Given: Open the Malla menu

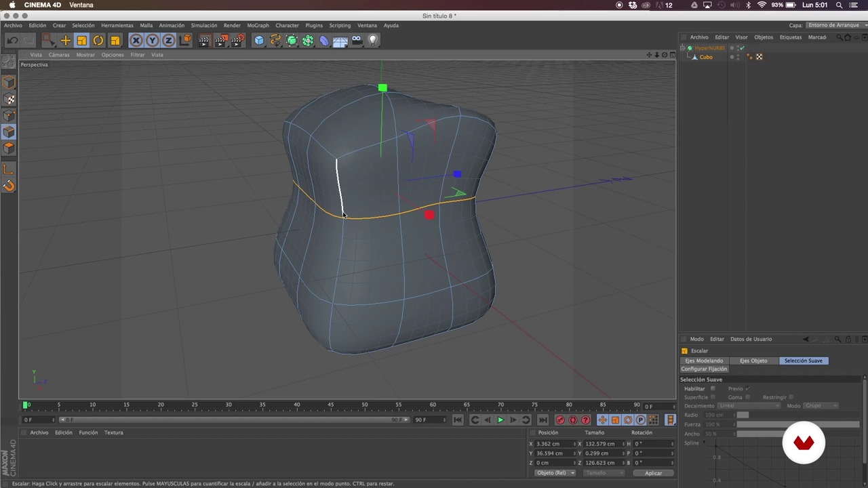Looking at the screenshot, I should pos(146,26).
